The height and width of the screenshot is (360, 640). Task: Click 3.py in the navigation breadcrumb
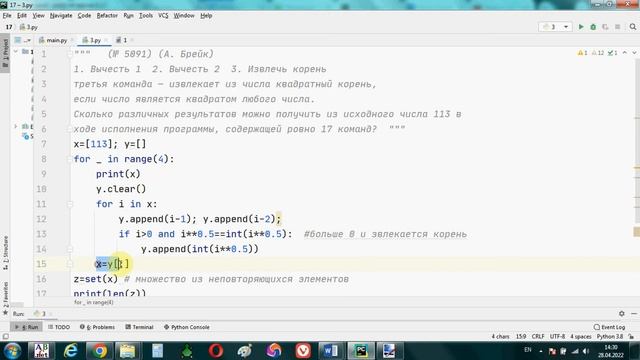29,27
